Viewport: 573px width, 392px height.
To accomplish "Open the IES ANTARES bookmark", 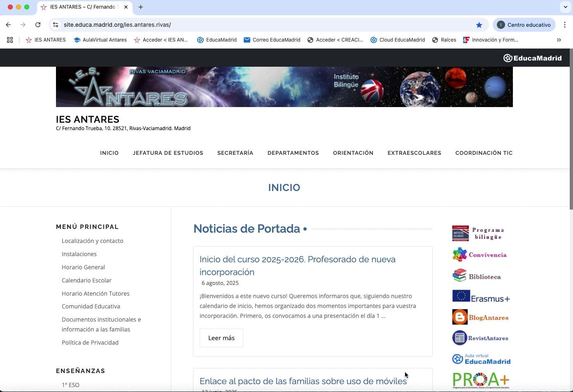I will [x=46, y=40].
